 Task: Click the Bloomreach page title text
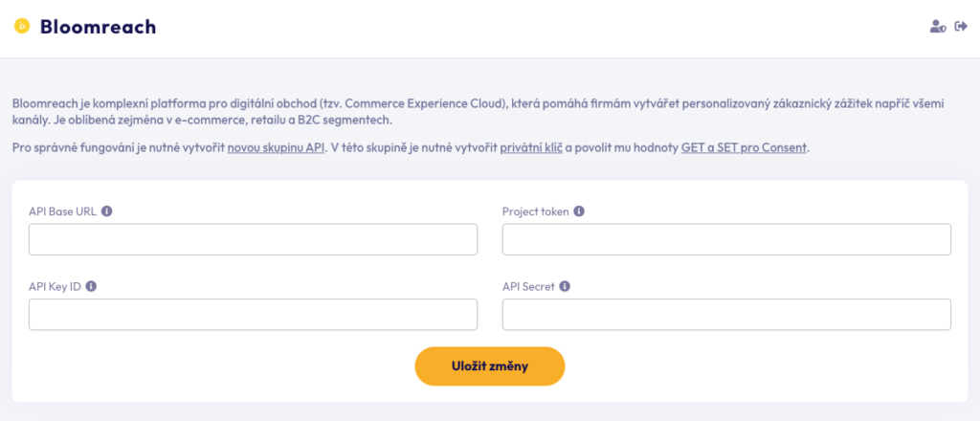pos(98,27)
